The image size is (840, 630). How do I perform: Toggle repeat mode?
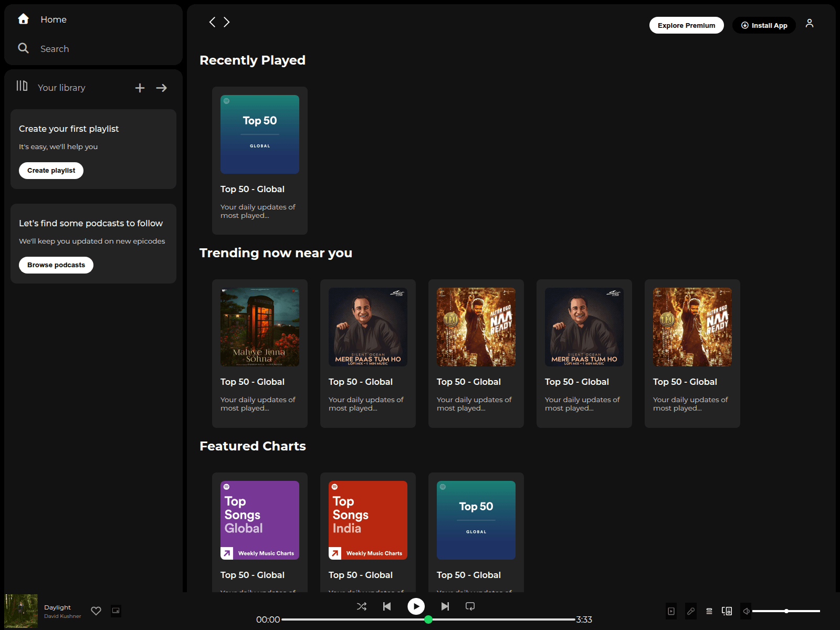point(470,606)
